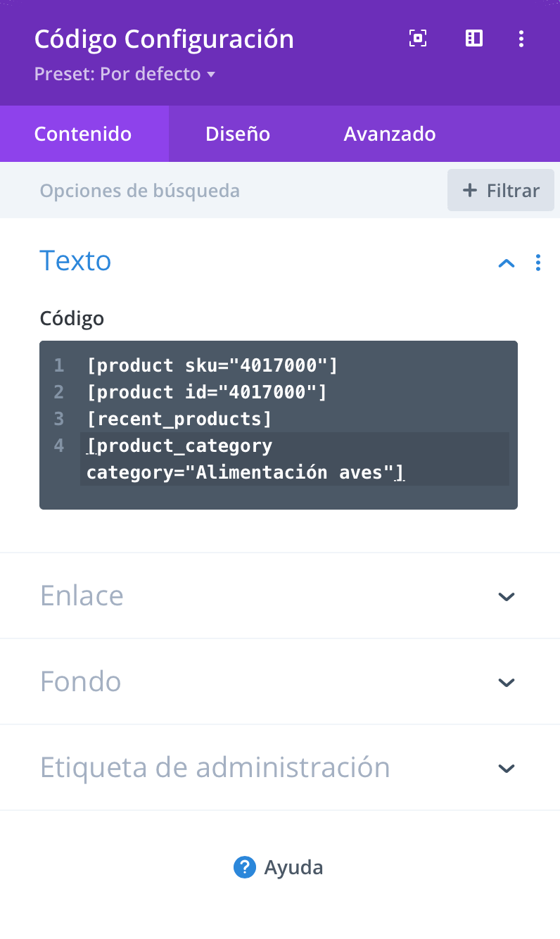Open the Preset: Por defecto dropdown
Viewport: 560px width, 939px height.
[x=125, y=74]
